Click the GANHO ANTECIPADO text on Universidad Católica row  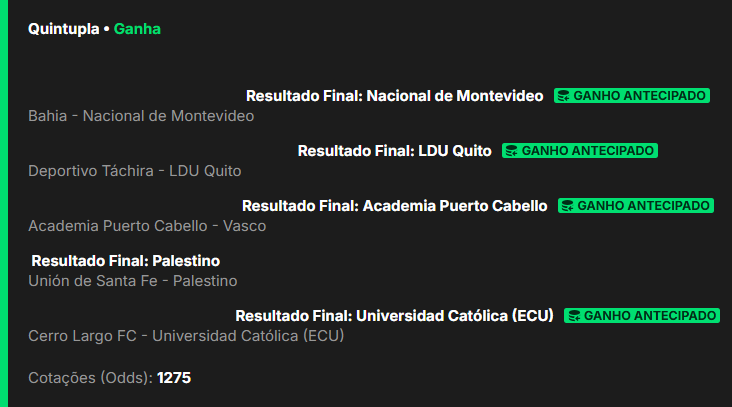click(650, 316)
